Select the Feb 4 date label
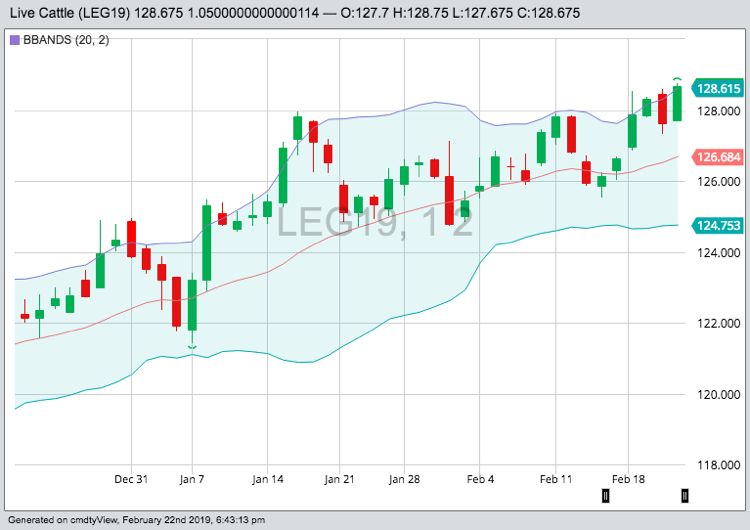 482,480
